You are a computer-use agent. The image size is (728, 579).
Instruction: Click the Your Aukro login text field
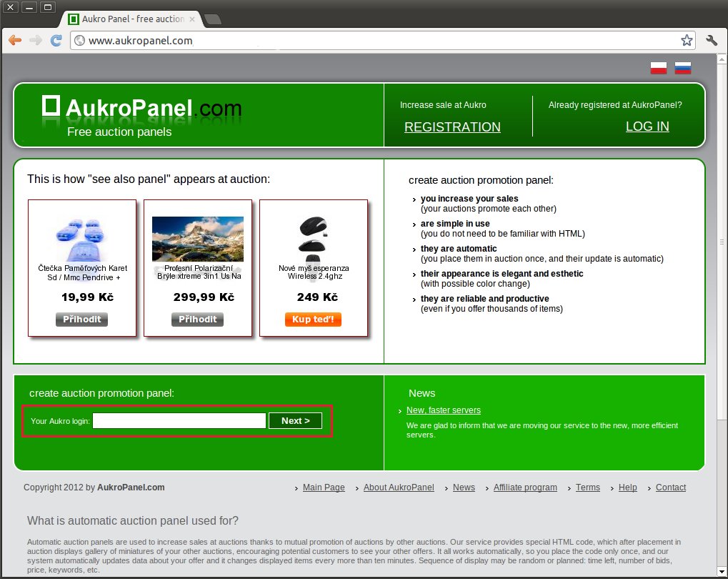pyautogui.click(x=179, y=421)
